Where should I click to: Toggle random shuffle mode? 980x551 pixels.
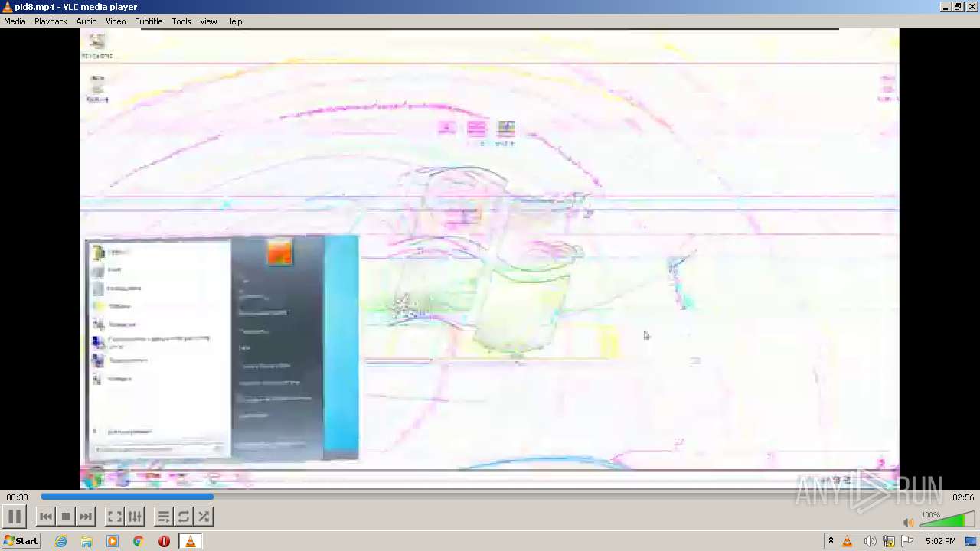tap(204, 517)
